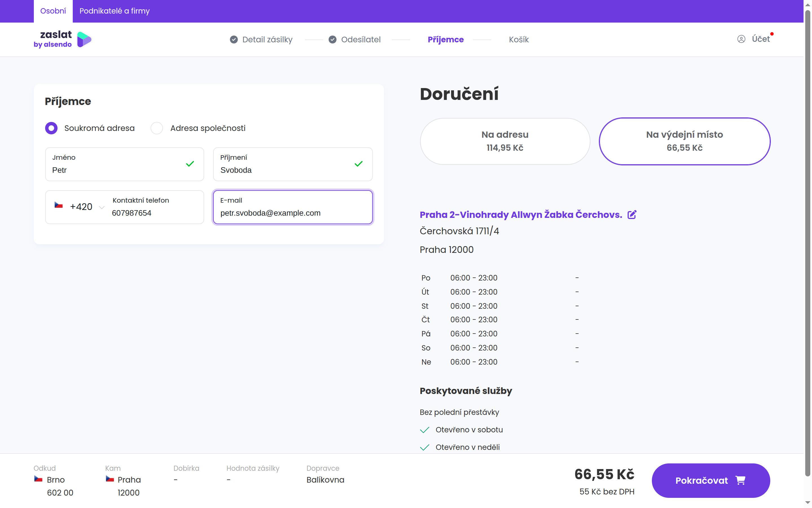Click the Praha destination flag icon
The image size is (812, 508).
(x=110, y=479)
